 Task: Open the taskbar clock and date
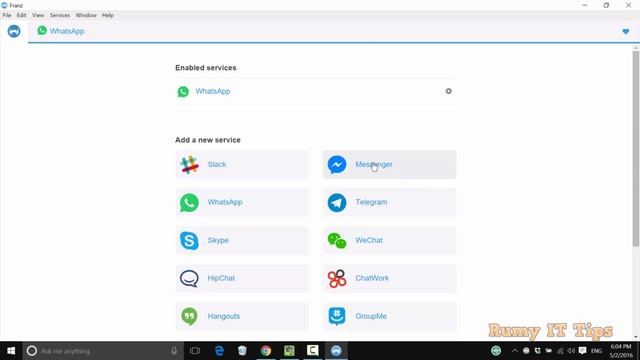620,351
